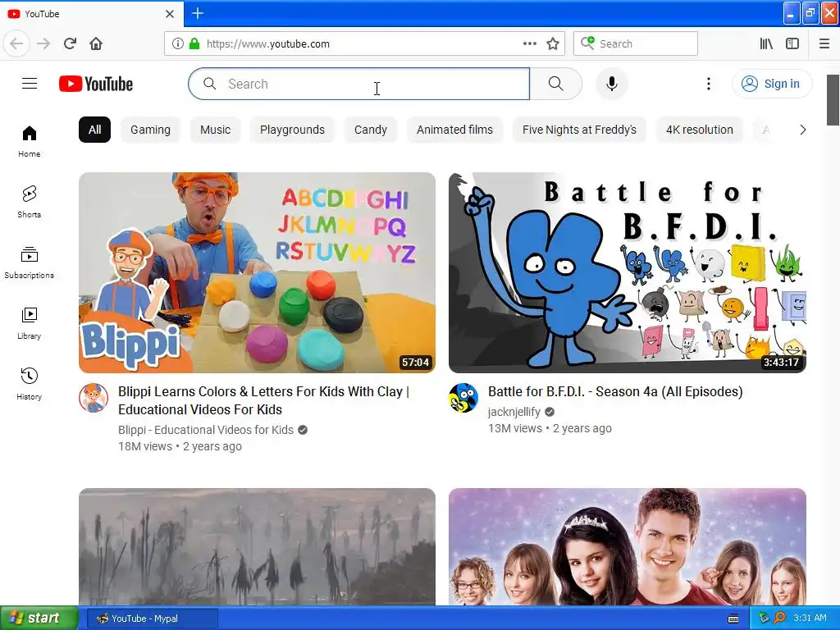Open the foggy swamp video thumbnail

[x=257, y=547]
